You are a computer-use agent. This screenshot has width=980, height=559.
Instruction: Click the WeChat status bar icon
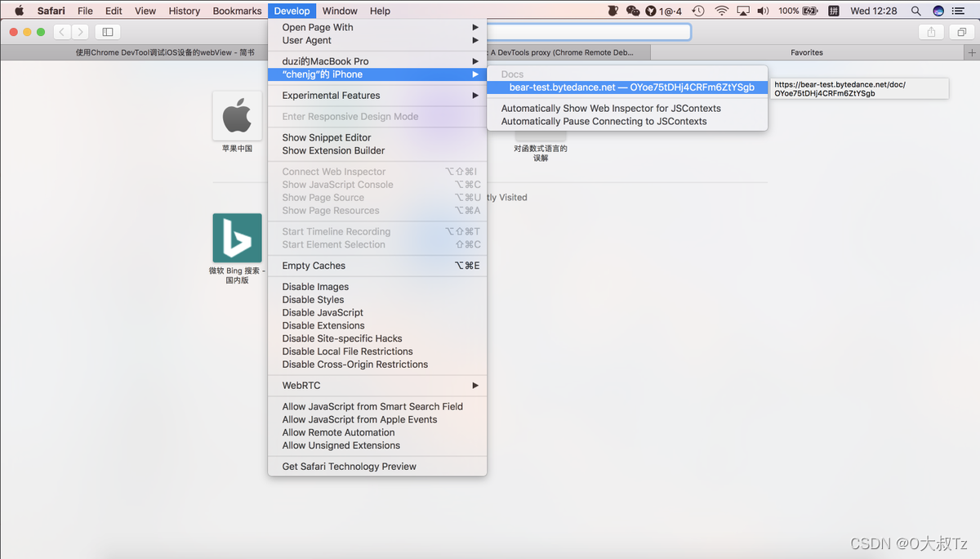tap(633, 11)
